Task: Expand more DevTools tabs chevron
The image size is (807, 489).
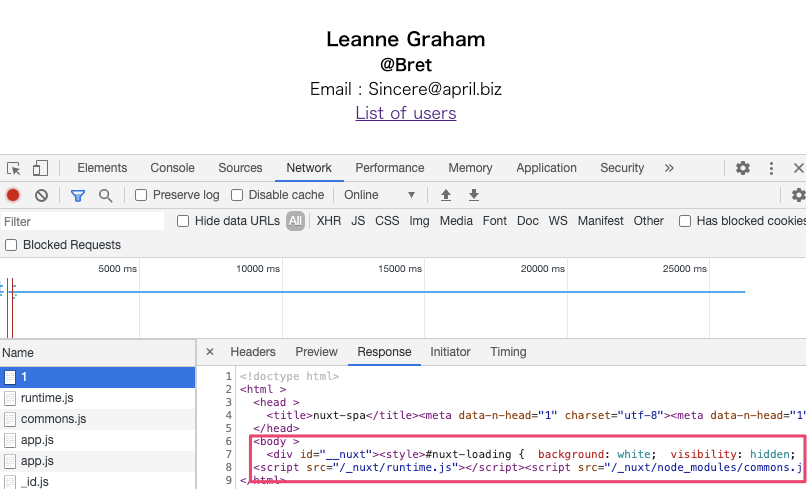Action: [x=669, y=168]
